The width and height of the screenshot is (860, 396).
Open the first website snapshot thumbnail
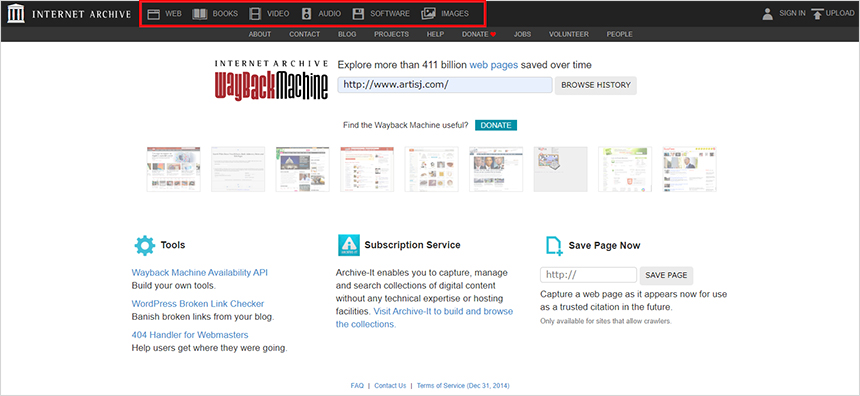point(174,169)
